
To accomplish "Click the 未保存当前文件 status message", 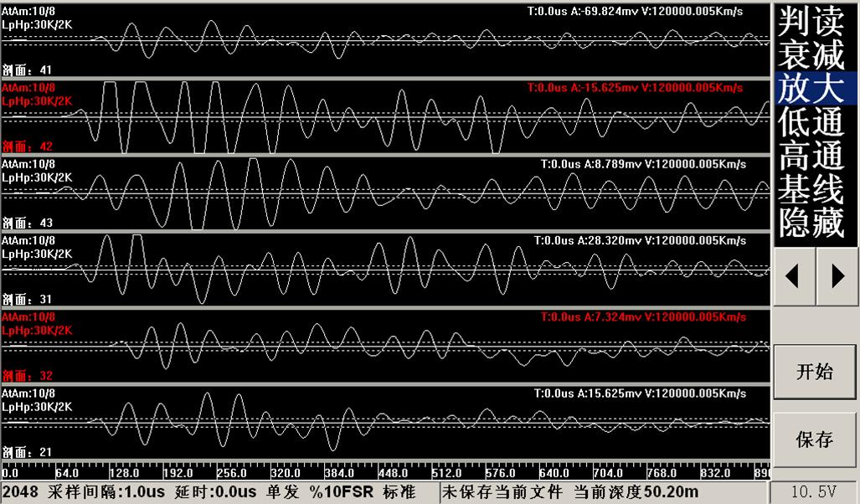I will click(x=503, y=491).
